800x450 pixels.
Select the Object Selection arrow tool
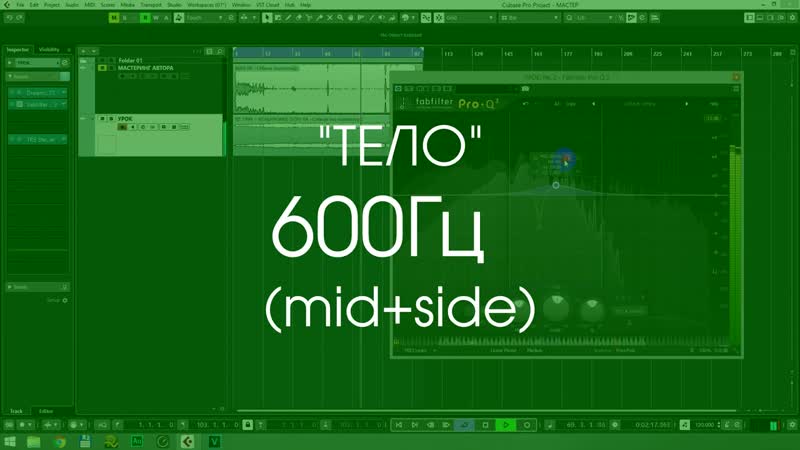(x=267, y=18)
